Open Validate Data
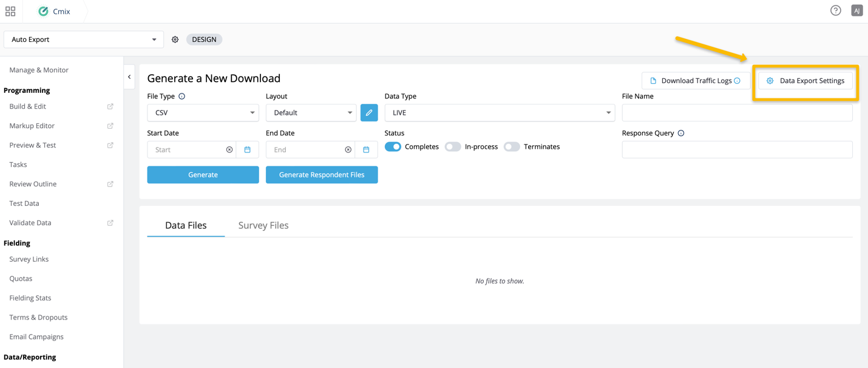 (30, 223)
